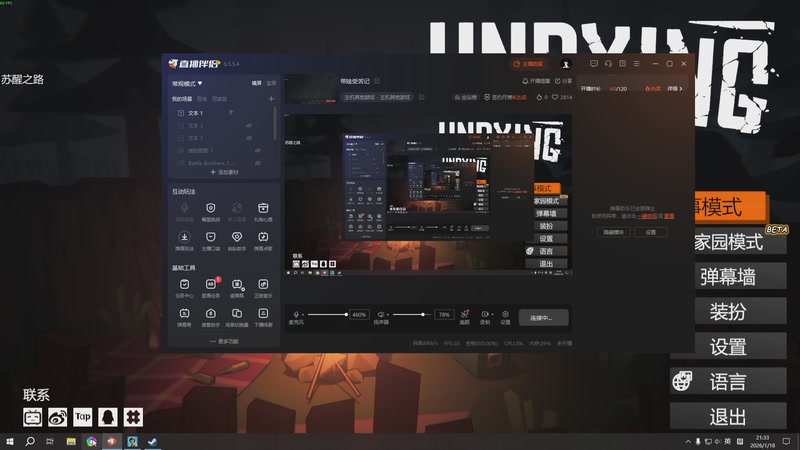Open 详情 details chevron in the heat panel

[674, 88]
